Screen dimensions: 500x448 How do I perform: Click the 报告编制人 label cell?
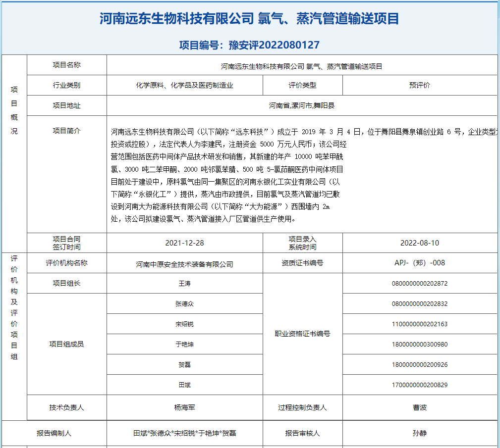[54, 433]
